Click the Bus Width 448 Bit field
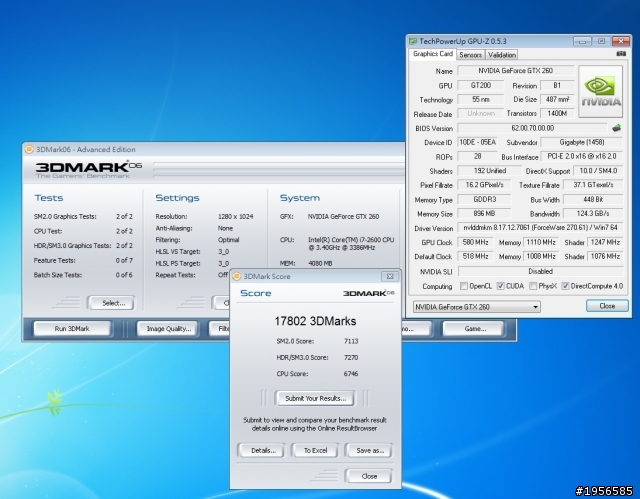 [593, 200]
